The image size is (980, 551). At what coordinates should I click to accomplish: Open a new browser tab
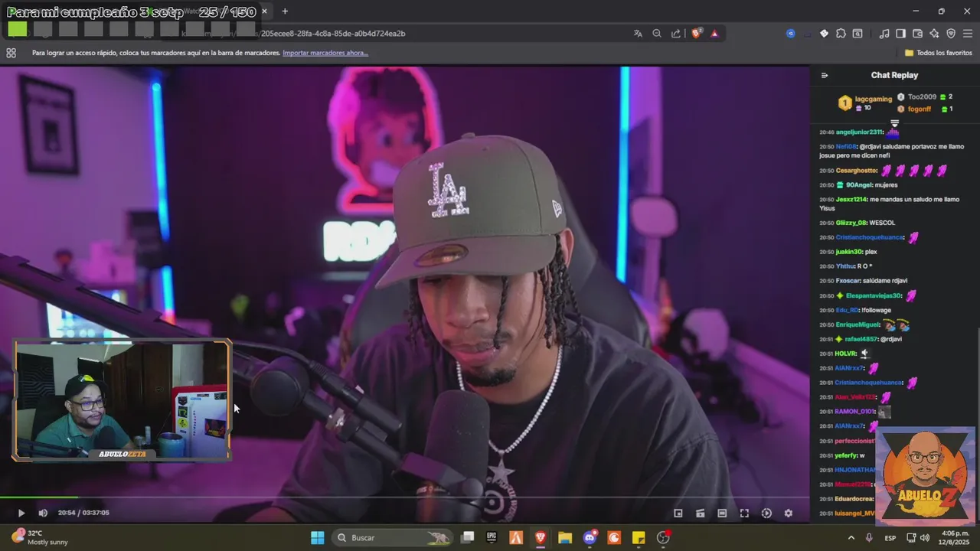click(x=285, y=11)
